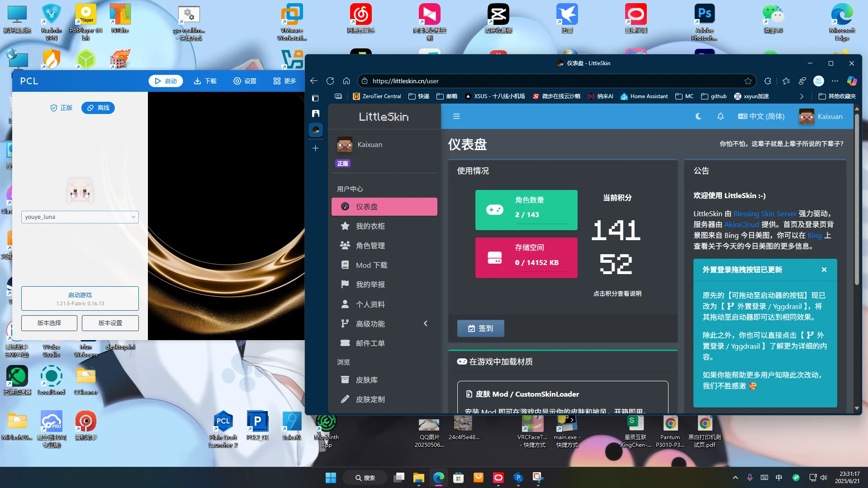868x488 pixels.
Task: Open the Copilot icon in Edge
Action: [x=852, y=81]
